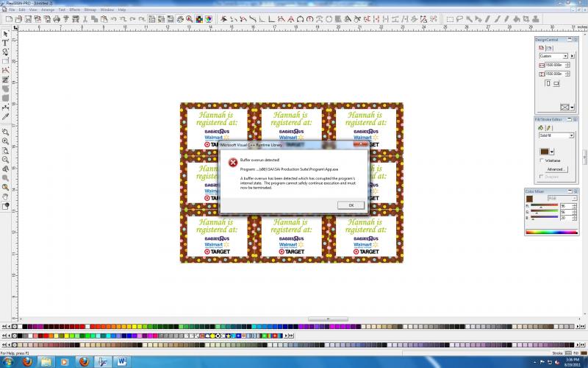The width and height of the screenshot is (588, 368).
Task: Click the brown fill color swatch
Action: [x=545, y=152]
